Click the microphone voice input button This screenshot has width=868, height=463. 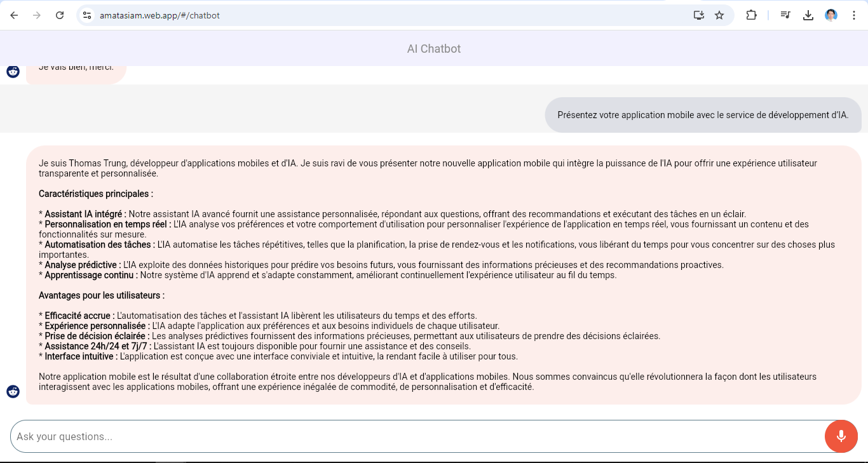pyautogui.click(x=841, y=436)
